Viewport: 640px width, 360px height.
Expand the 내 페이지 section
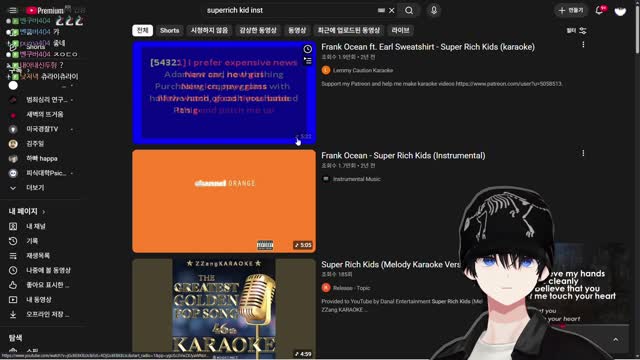(27, 211)
